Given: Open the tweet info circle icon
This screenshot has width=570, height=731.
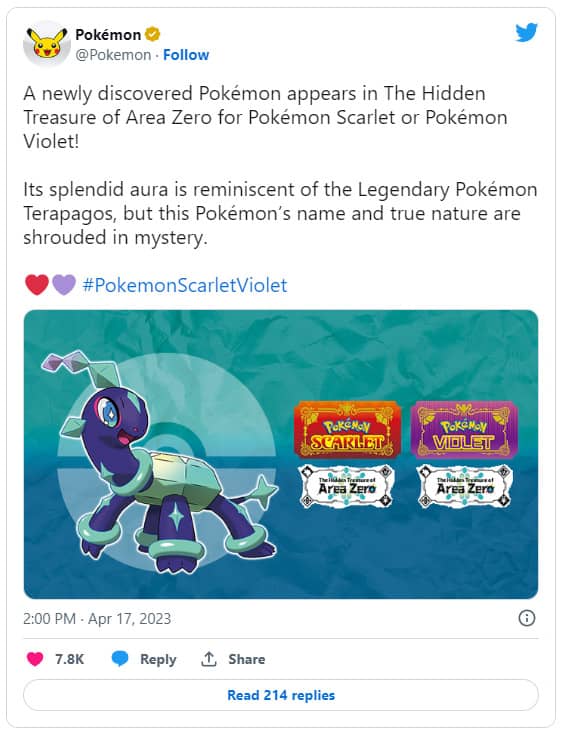Looking at the screenshot, I should coord(527,618).
